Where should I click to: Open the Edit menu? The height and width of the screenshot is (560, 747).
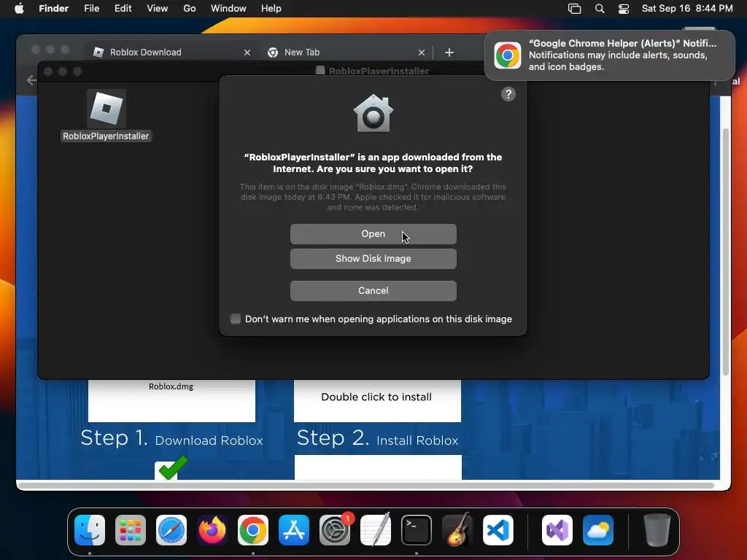pyautogui.click(x=123, y=9)
